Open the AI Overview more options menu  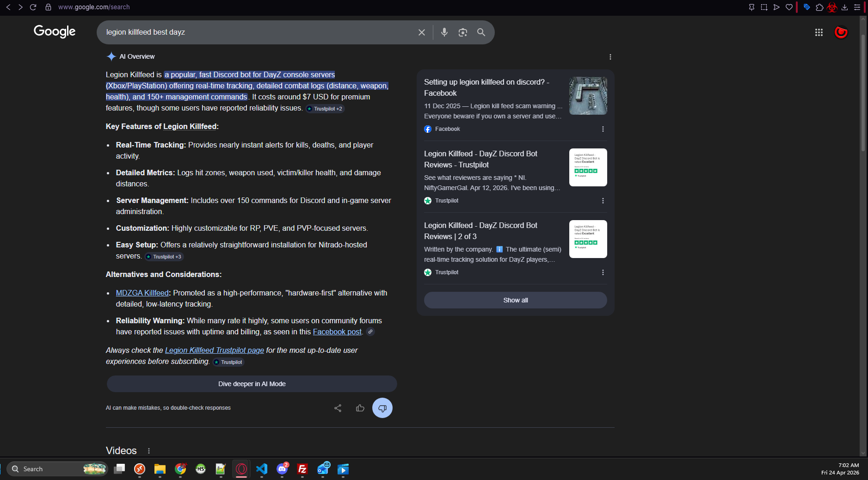(x=610, y=57)
